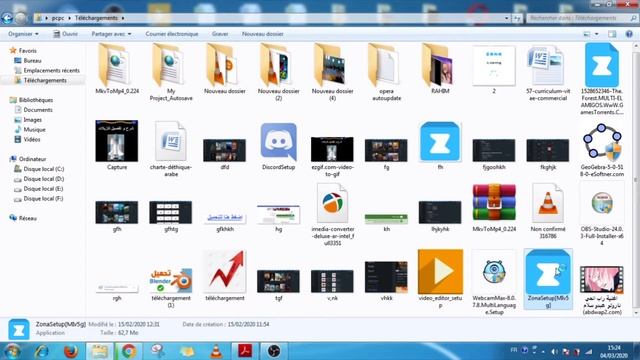
Task: Open Bureau in the navigation pane
Action: (32, 60)
